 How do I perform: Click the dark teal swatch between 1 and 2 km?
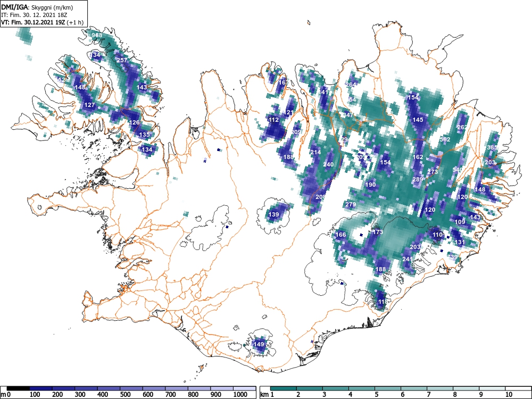284,388
